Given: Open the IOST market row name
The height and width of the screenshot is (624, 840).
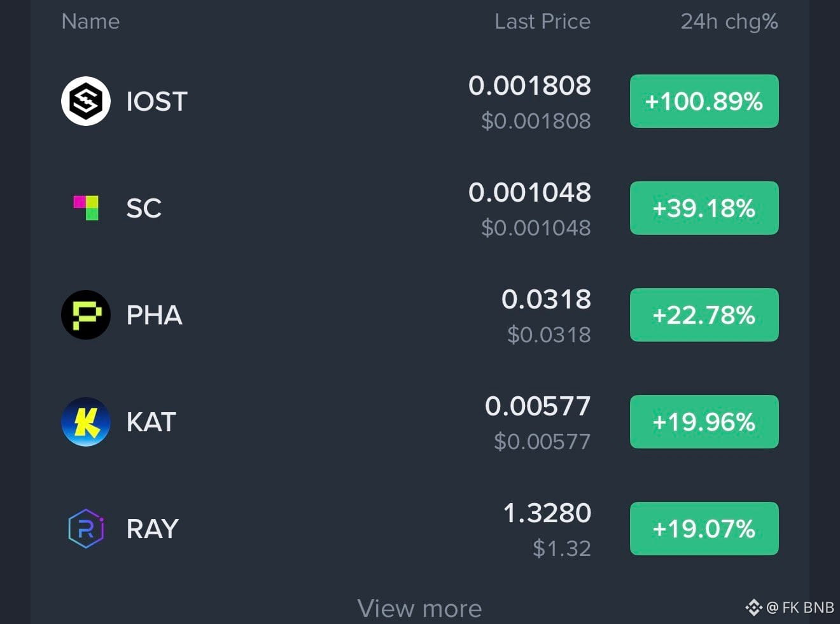Looking at the screenshot, I should coord(157,101).
